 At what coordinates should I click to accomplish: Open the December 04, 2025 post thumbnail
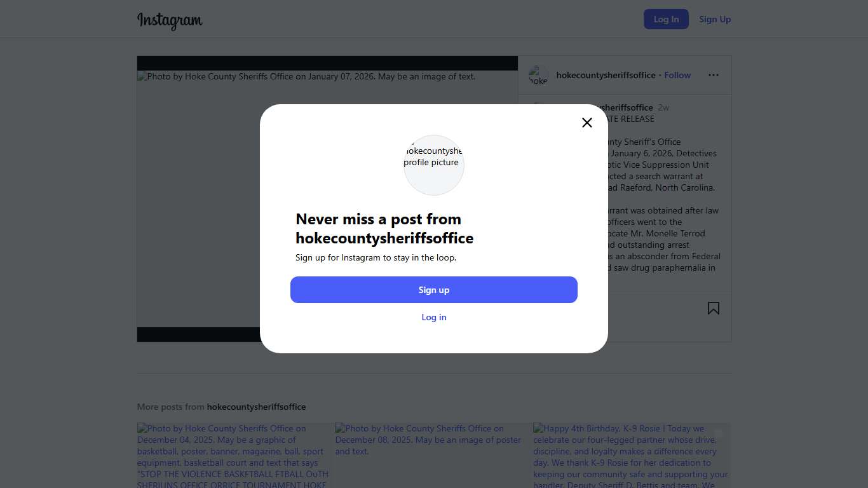pyautogui.click(x=234, y=455)
